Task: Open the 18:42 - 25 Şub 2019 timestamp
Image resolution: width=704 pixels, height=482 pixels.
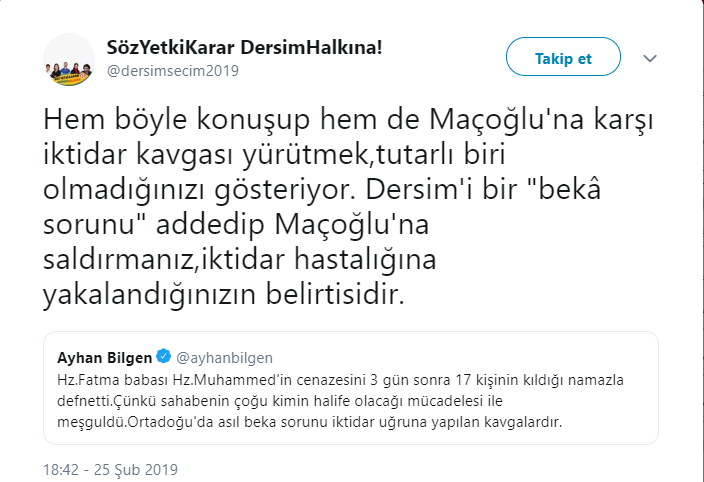Action: pyautogui.click(x=111, y=468)
